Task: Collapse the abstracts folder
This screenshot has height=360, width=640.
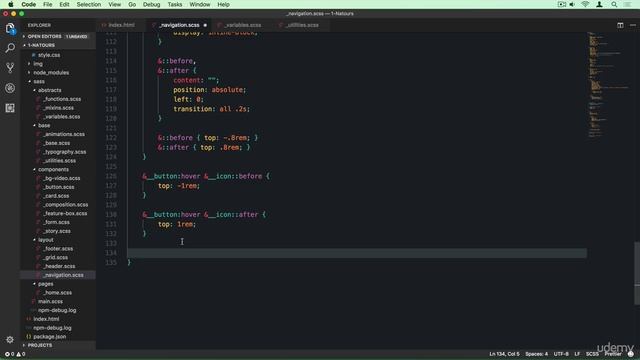Action: [49, 90]
